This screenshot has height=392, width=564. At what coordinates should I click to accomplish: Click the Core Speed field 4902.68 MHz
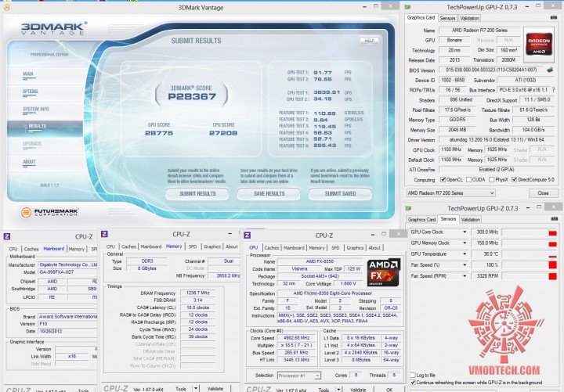click(x=296, y=338)
